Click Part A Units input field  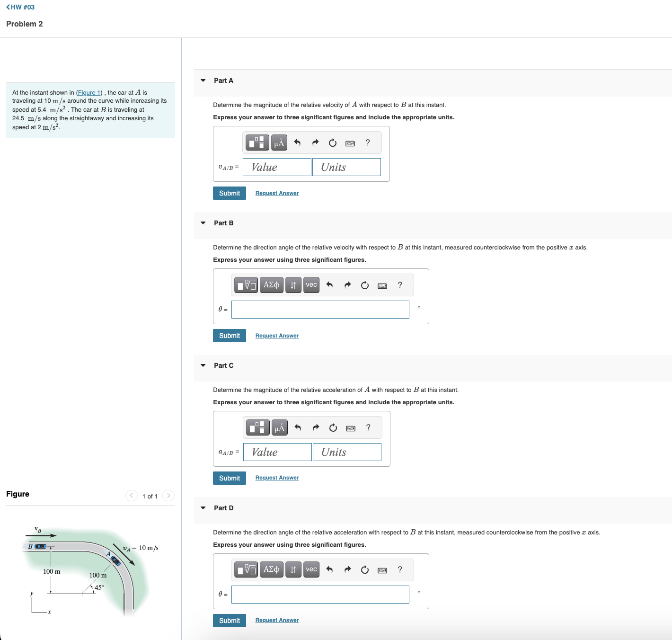(x=346, y=167)
